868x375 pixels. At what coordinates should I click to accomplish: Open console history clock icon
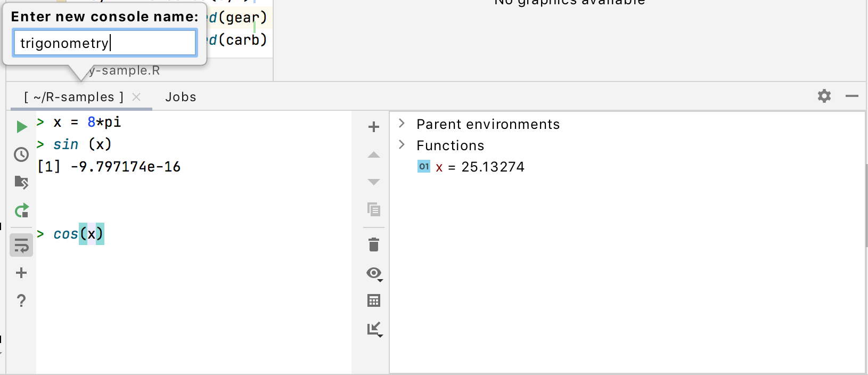(21, 154)
